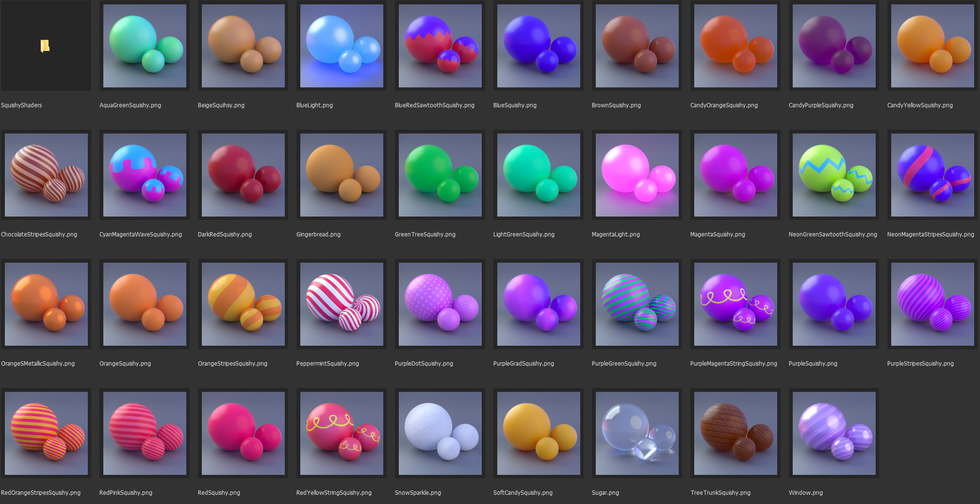Select the CandyYellowSquishy.png thumbnail
Viewport: 980px width, 504px height.
point(932,46)
